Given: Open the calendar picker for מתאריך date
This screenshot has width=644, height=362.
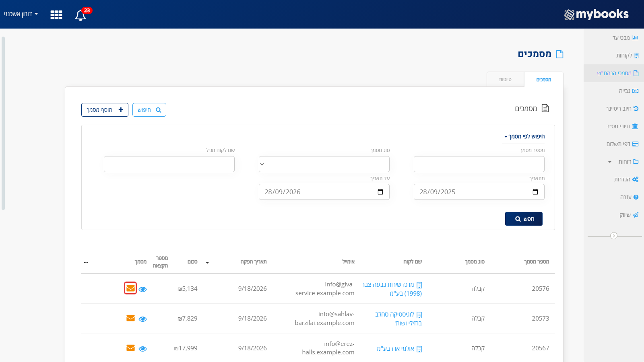Looking at the screenshot, I should pos(535,192).
